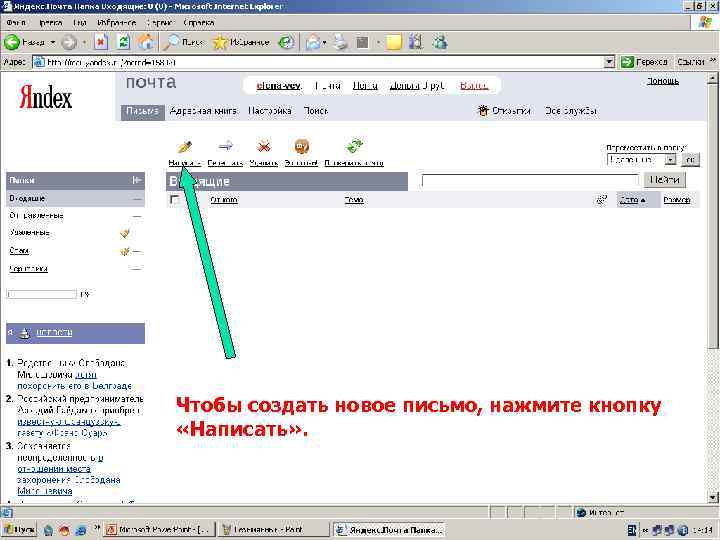
Task: Open the Forward button history dropdown arrow
Action: (84, 43)
